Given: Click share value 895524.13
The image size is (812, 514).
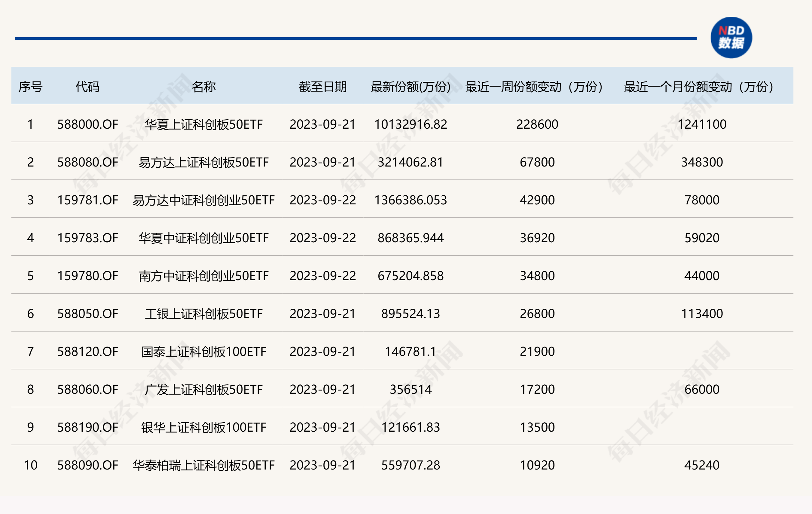Looking at the screenshot, I should pos(411,314).
